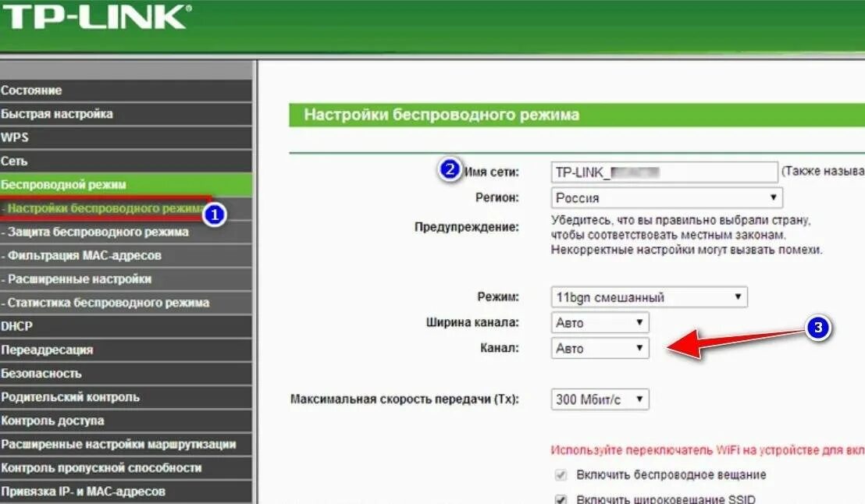865x504 pixels.
Task: Click the Предупреждение warning text about country
Action: click(x=686, y=235)
